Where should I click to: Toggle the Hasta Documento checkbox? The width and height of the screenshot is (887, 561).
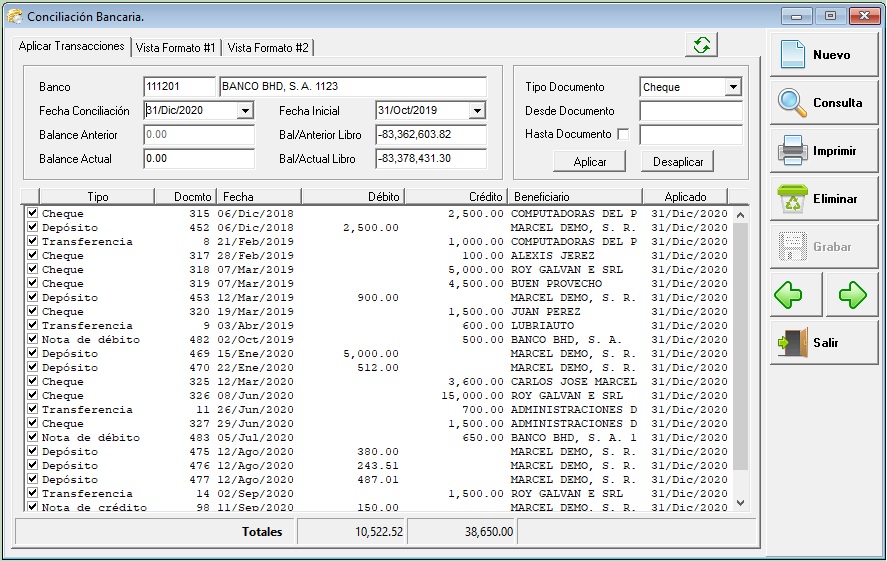[624, 134]
